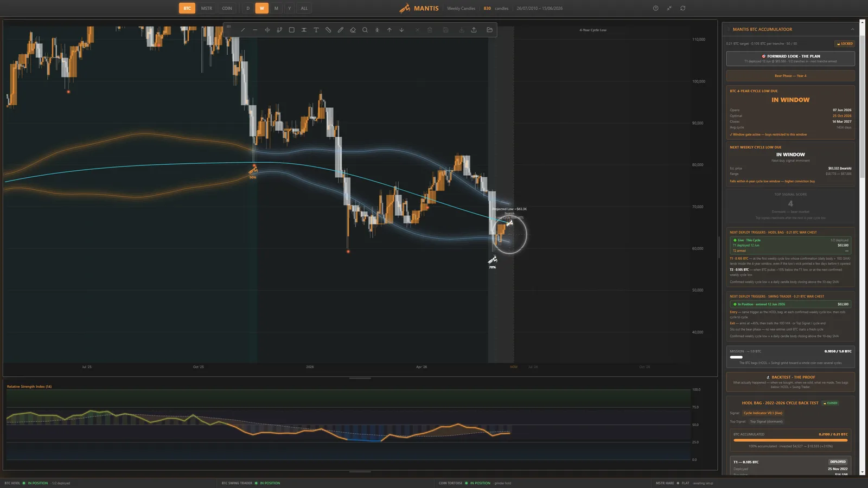The image size is (868, 488).
Task: Click the BTC Accumulated progress bar
Action: [790, 440]
